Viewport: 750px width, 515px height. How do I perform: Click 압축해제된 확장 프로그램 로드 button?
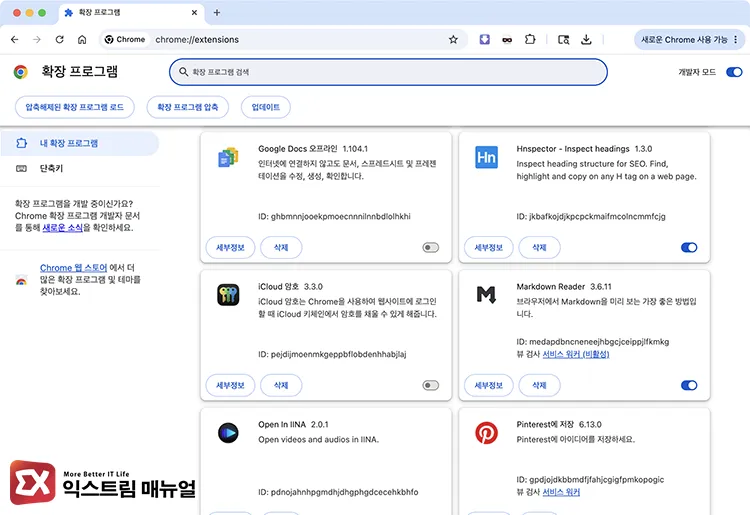click(x=75, y=107)
